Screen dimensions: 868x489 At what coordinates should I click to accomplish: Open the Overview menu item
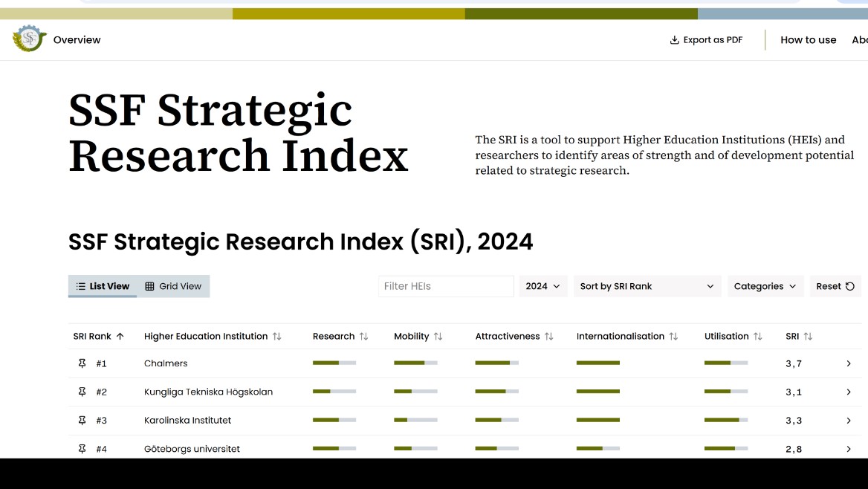point(77,40)
